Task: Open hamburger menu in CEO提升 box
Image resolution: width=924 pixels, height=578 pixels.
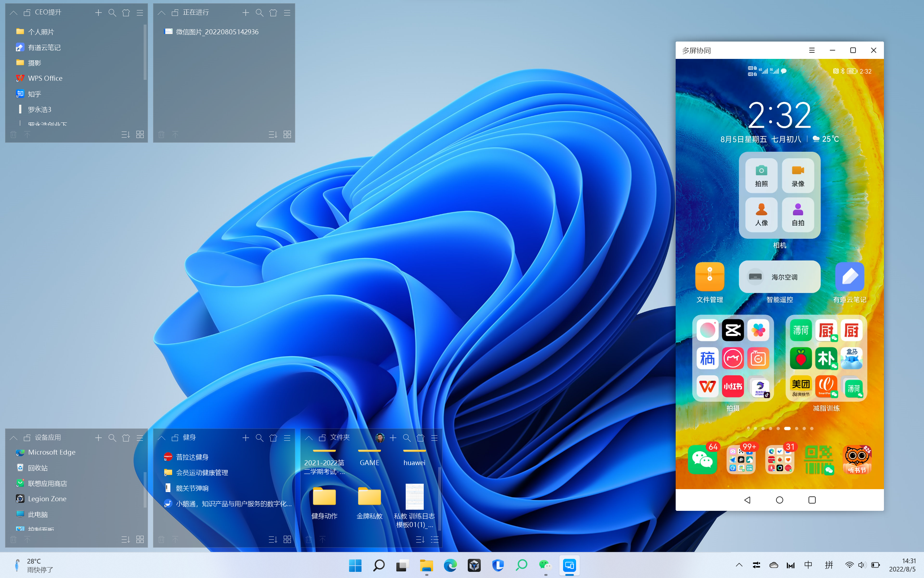Action: pos(140,13)
